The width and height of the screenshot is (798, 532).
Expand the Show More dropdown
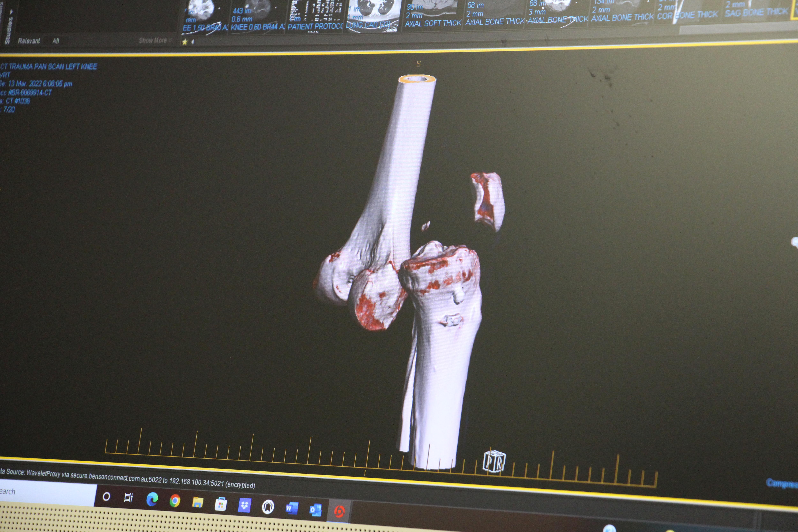coord(154,40)
